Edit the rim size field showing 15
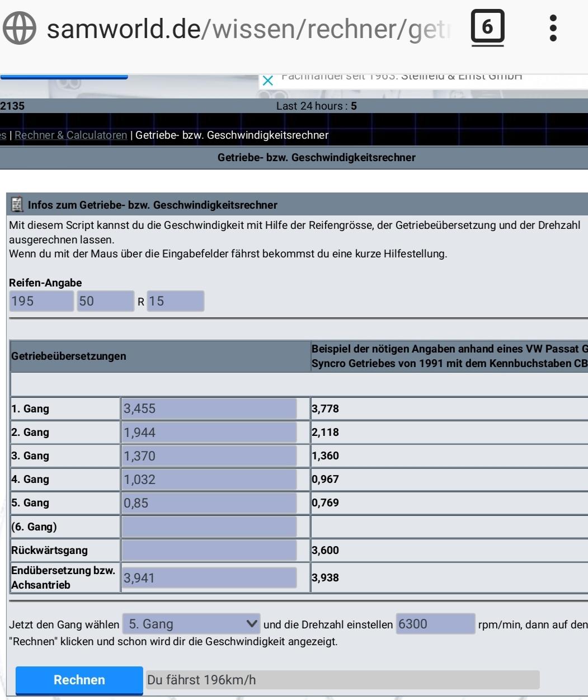 coord(176,301)
